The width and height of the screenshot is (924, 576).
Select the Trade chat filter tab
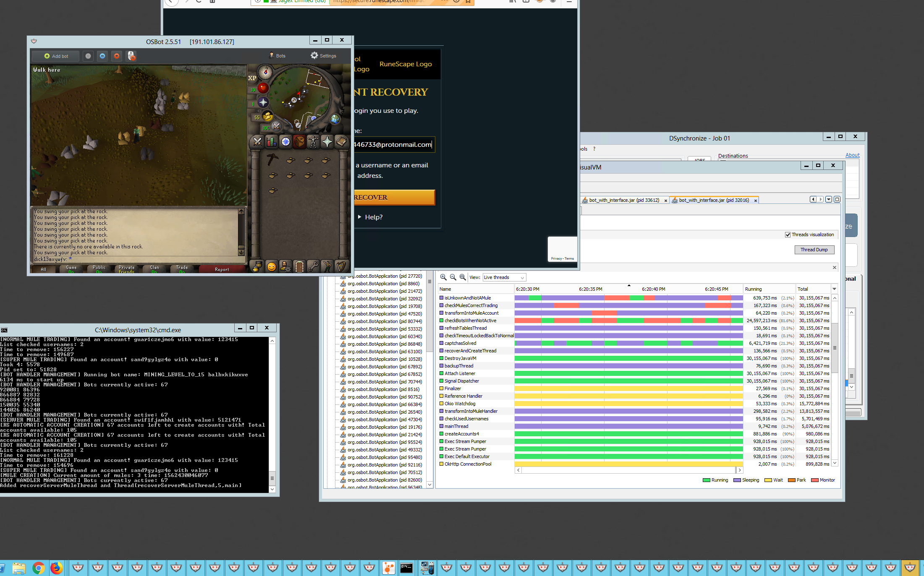coord(182,269)
